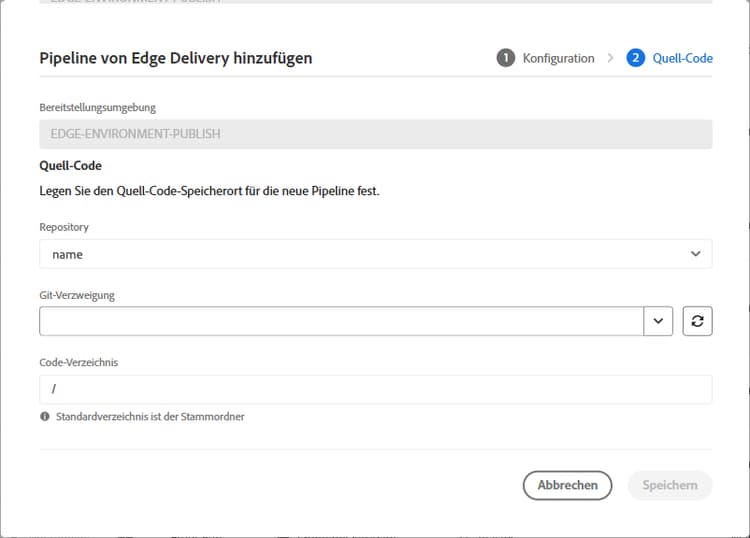Expand the Repository dropdown showing name
The image size is (750, 538).
[375, 254]
